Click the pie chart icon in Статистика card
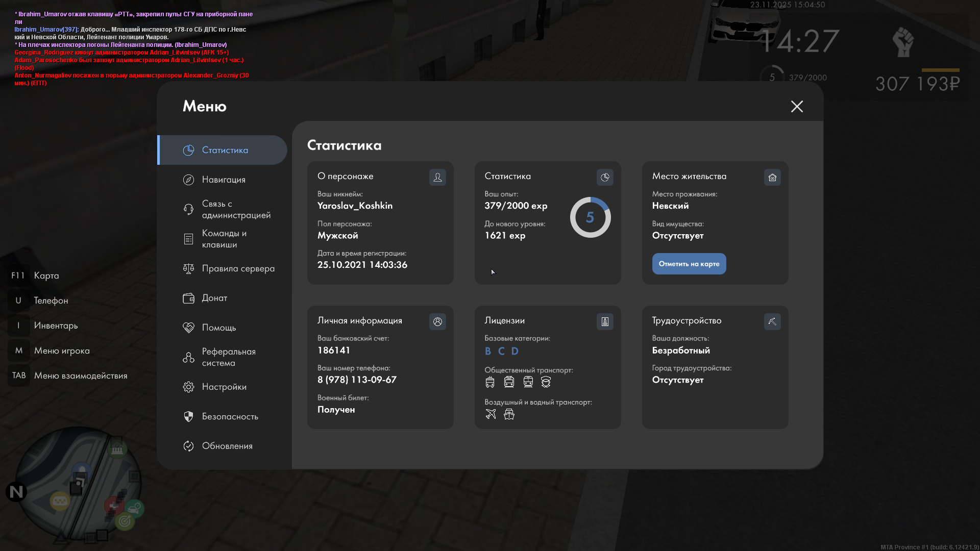The width and height of the screenshot is (980, 551). (x=605, y=177)
